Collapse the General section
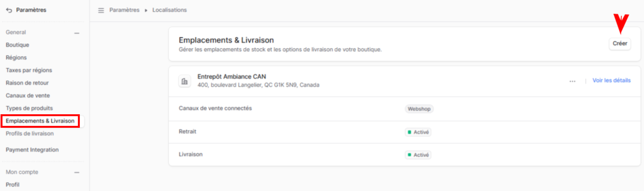This screenshot has width=644, height=191. 77,33
